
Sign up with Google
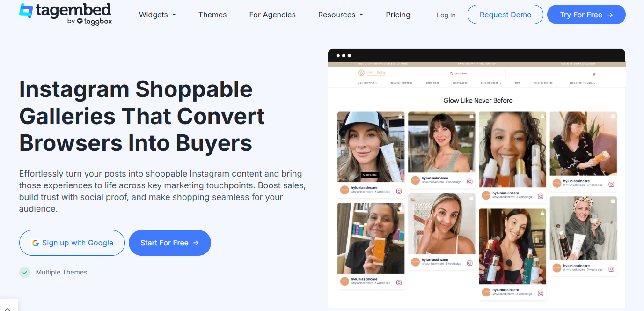[72, 243]
